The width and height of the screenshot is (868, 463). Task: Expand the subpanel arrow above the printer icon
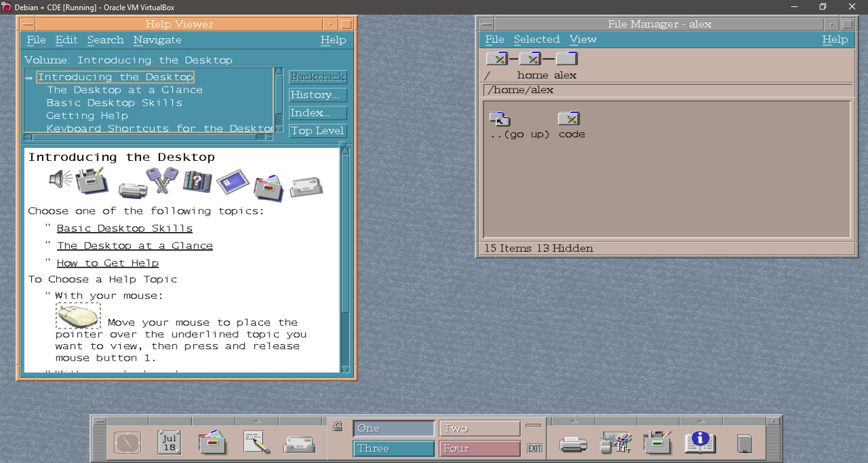573,421
